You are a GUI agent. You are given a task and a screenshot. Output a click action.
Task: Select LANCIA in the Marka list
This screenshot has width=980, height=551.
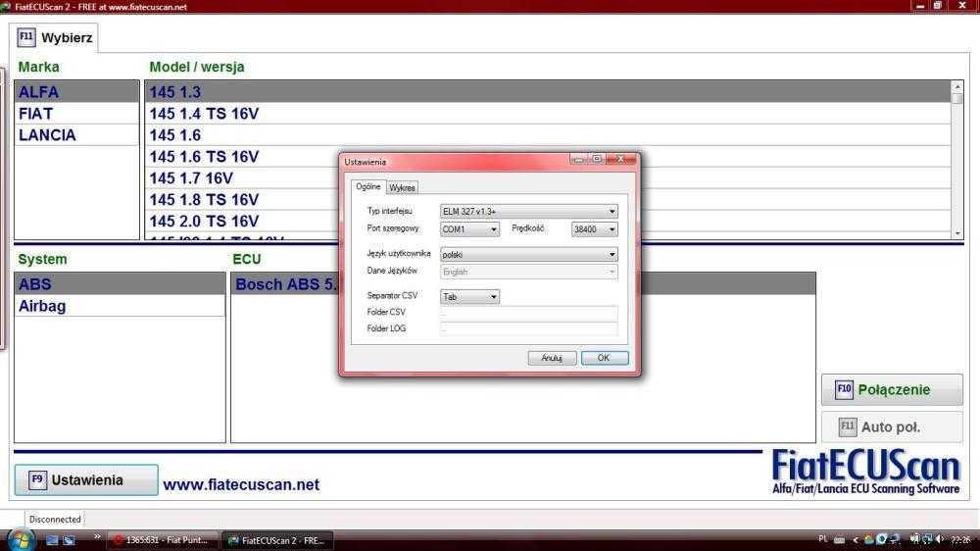click(x=76, y=135)
